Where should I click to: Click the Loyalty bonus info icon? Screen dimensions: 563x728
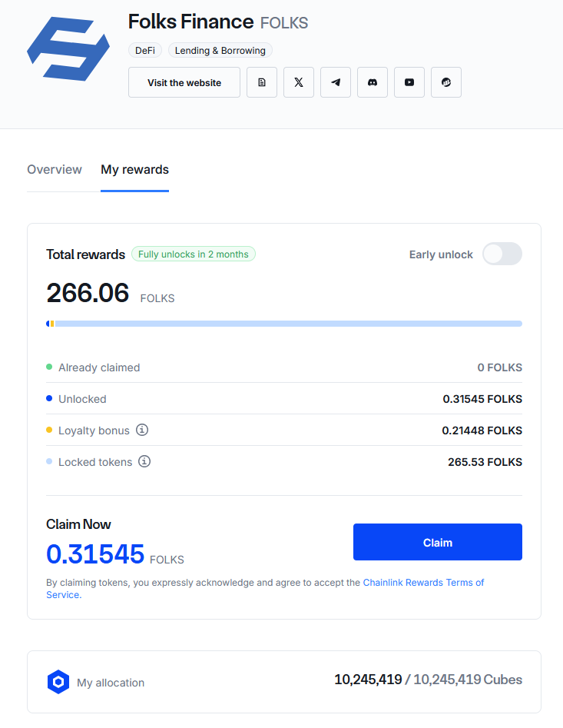(x=142, y=430)
